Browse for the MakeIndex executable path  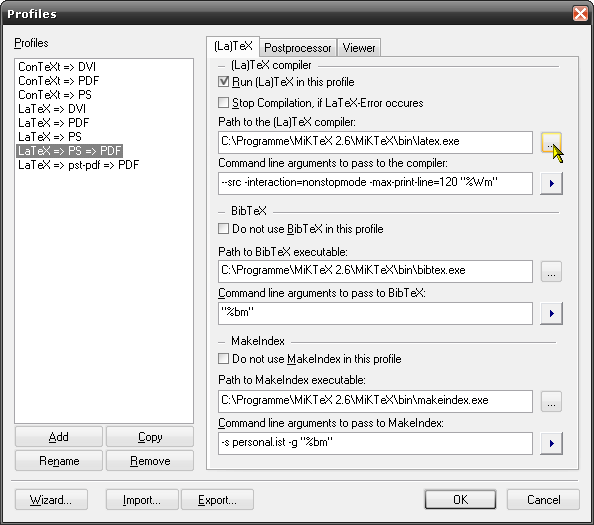pos(551,402)
